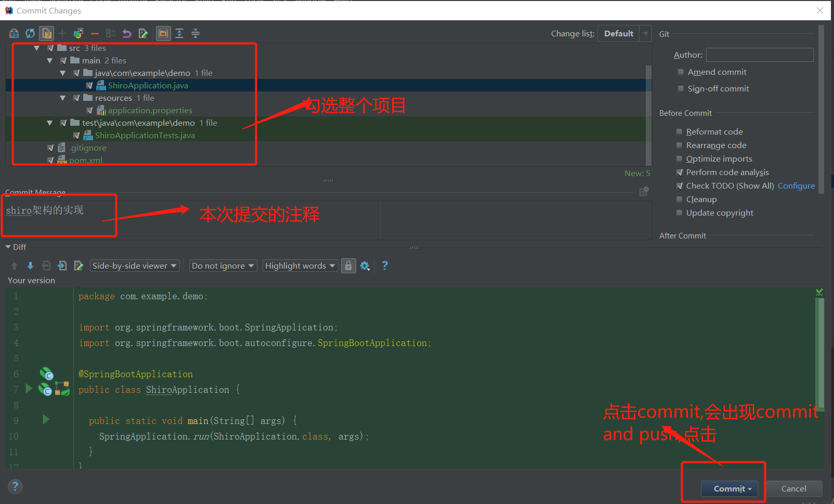Image resolution: width=834 pixels, height=504 pixels.
Task: Open the Side-by-side viewer dropdown
Action: pos(135,266)
